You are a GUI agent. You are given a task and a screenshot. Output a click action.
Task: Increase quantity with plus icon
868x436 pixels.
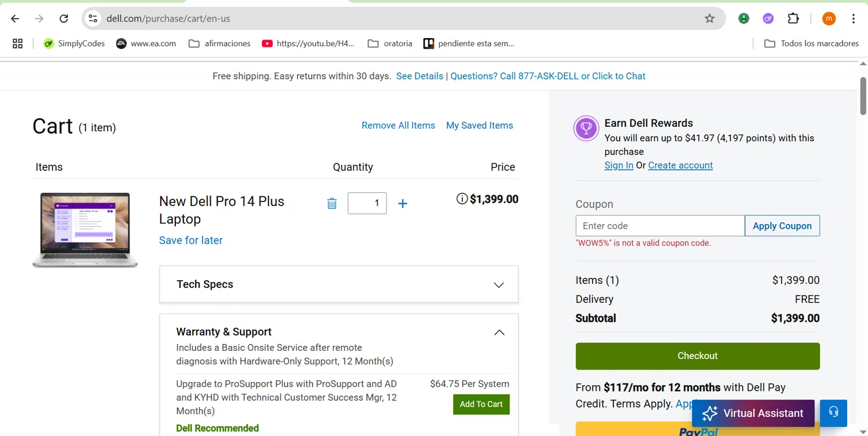coord(403,203)
